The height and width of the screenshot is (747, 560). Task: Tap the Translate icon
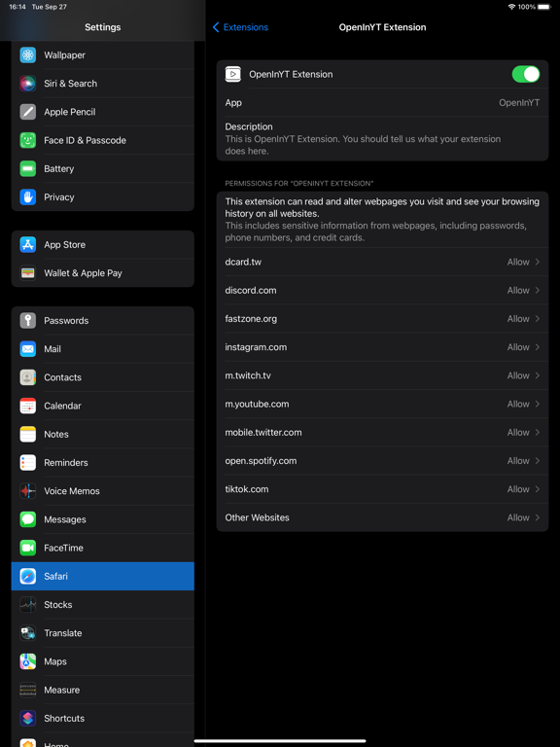point(27,633)
